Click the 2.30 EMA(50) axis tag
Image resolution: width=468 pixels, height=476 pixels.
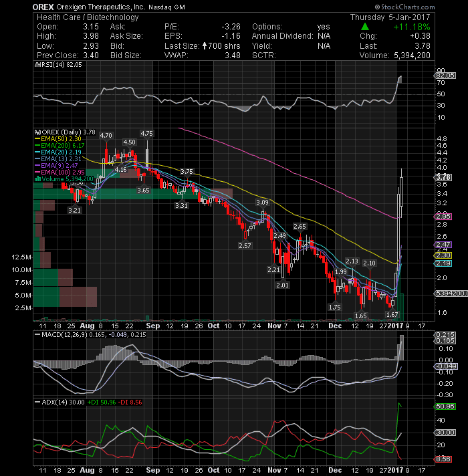pyautogui.click(x=443, y=255)
